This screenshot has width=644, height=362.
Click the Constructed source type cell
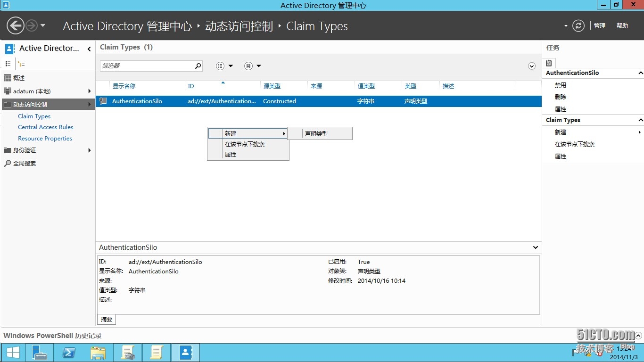coord(280,101)
